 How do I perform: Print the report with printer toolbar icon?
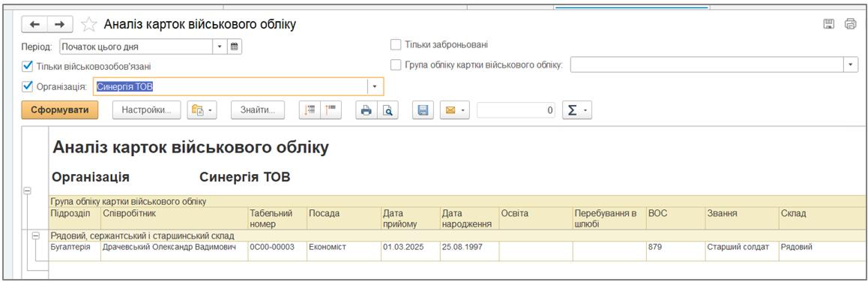[x=366, y=110]
